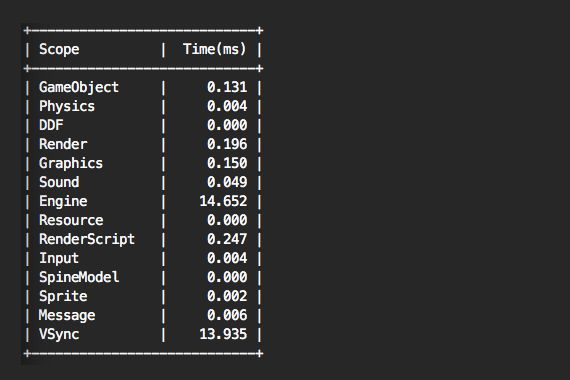Click the Scope column header
The height and width of the screenshot is (380, 570).
point(59,49)
